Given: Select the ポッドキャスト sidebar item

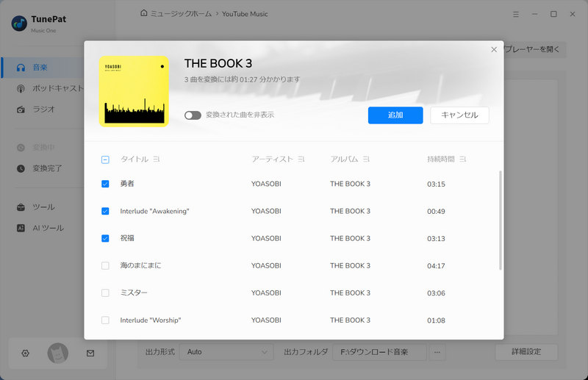Looking at the screenshot, I should [x=43, y=88].
